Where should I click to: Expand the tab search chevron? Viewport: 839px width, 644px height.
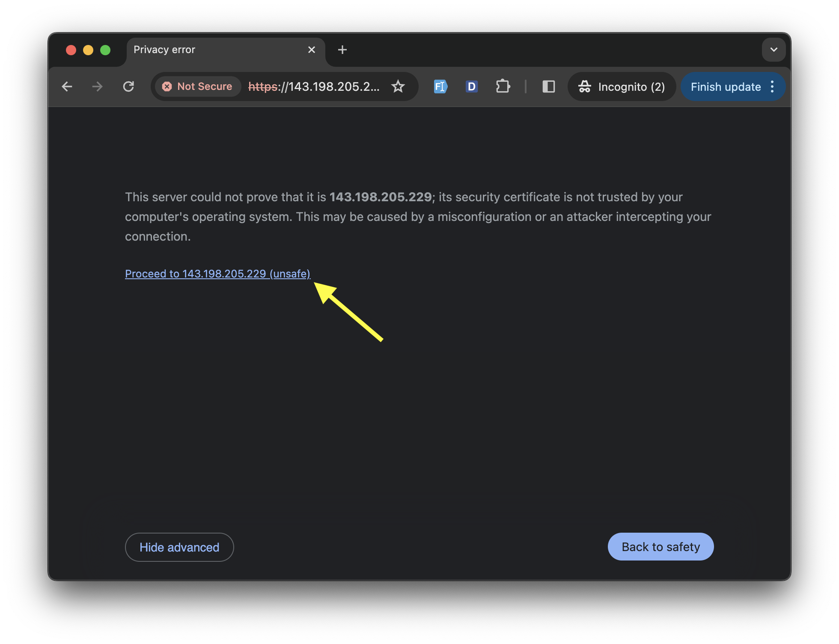(774, 50)
